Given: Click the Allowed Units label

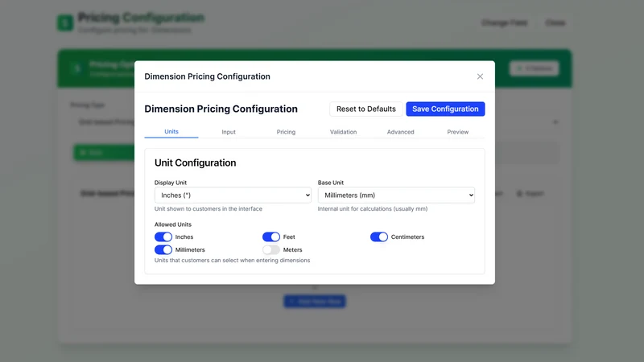Looking at the screenshot, I should 173,224.
